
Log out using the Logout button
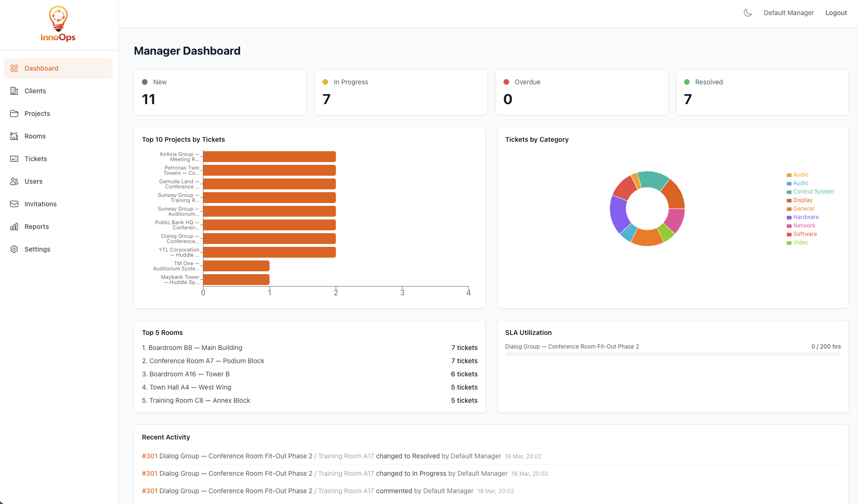click(x=836, y=13)
